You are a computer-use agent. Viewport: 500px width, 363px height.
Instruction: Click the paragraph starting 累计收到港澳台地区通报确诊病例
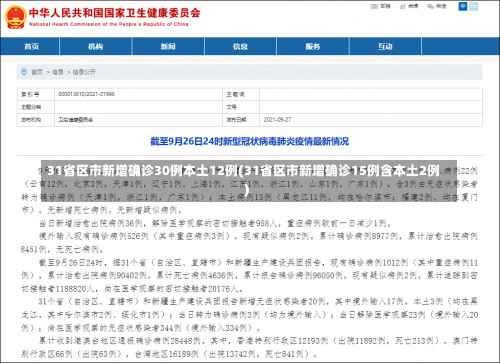pyautogui.click(x=249, y=347)
